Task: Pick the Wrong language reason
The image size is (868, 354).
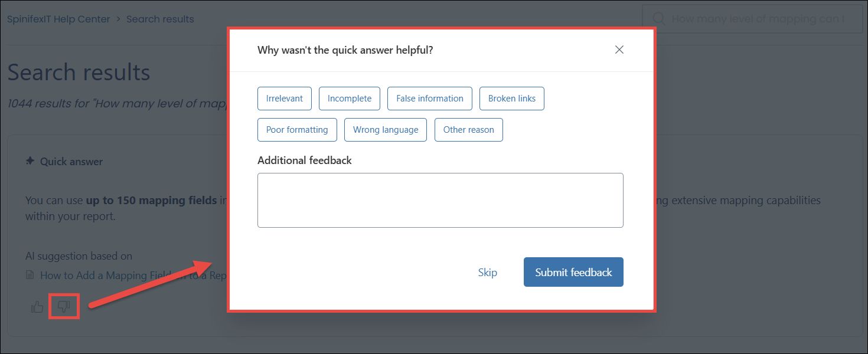Action: pos(386,130)
